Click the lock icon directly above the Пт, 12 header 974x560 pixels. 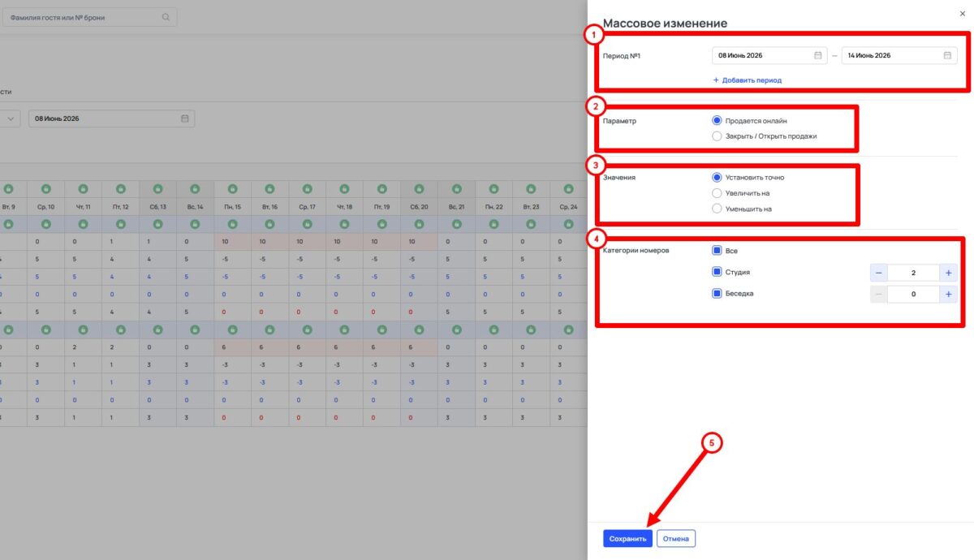click(x=121, y=188)
